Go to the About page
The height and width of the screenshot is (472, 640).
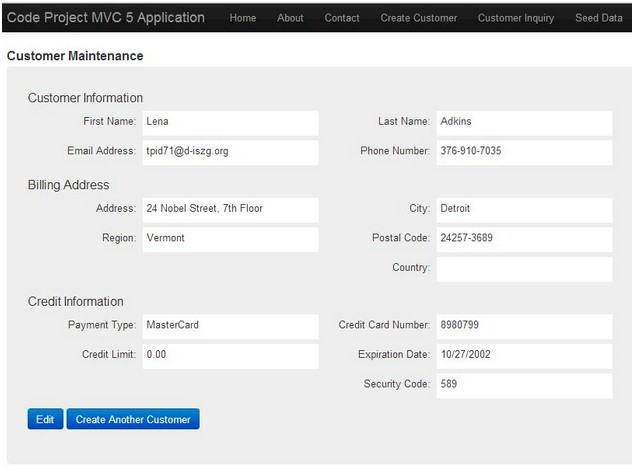click(x=290, y=18)
